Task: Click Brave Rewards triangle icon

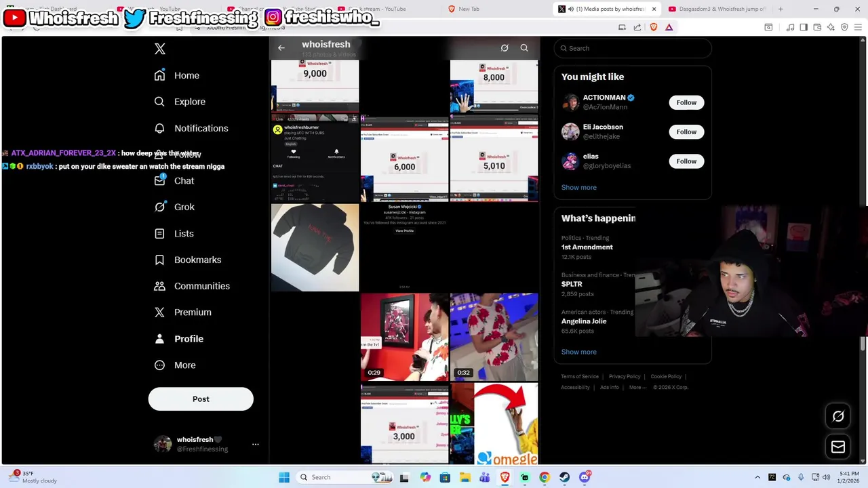Action: coord(669,27)
